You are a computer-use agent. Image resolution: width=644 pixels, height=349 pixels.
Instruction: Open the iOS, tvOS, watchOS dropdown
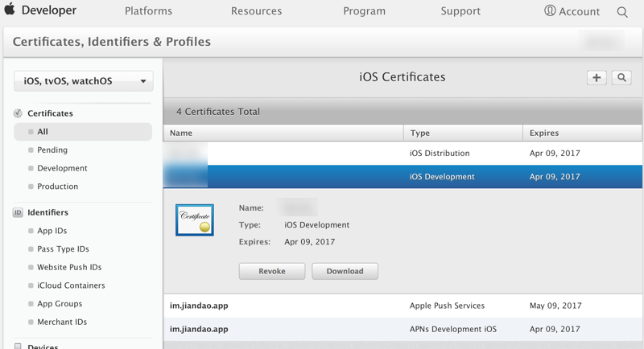[x=84, y=81]
